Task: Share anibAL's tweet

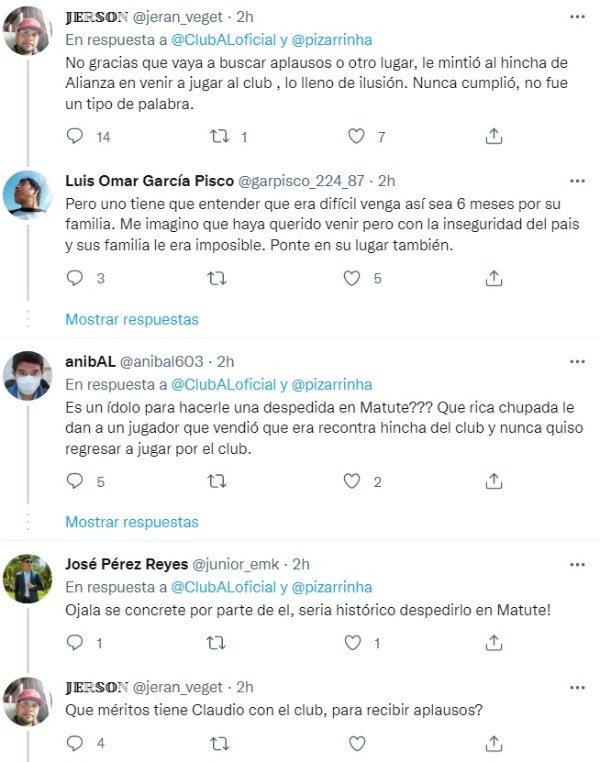Action: pos(493,482)
